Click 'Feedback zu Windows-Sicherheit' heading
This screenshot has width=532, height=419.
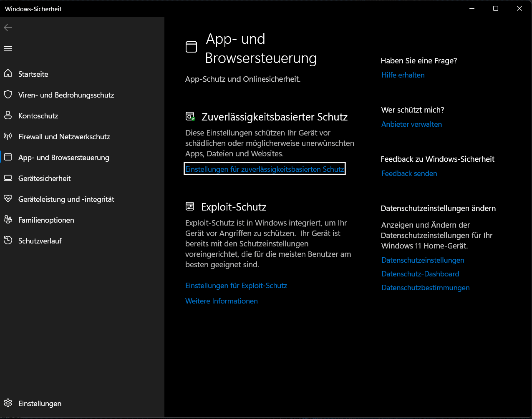coord(438,159)
